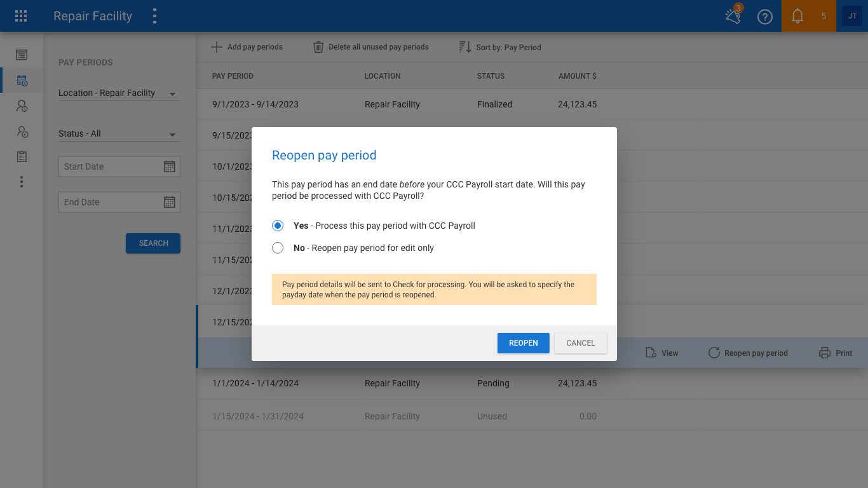Open the vertical dots menu beside Repair Facility
The height and width of the screenshot is (488, 868).
click(x=154, y=16)
